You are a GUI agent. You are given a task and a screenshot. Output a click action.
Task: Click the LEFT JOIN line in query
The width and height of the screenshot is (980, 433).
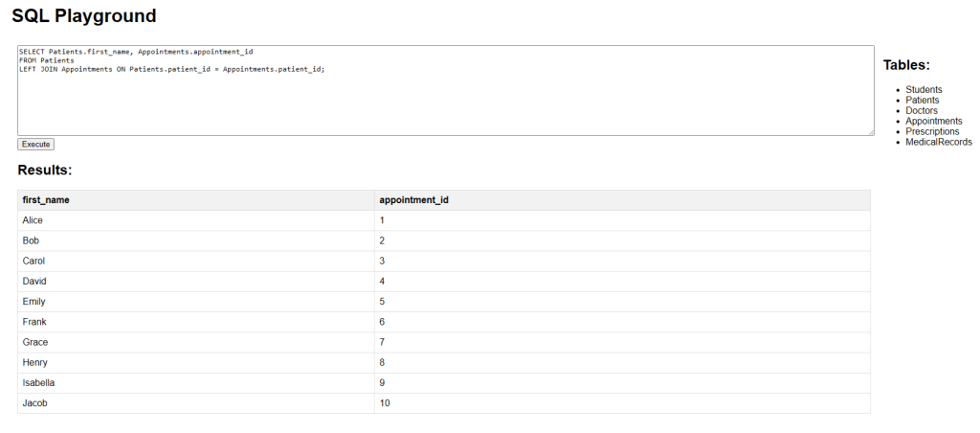click(172, 69)
